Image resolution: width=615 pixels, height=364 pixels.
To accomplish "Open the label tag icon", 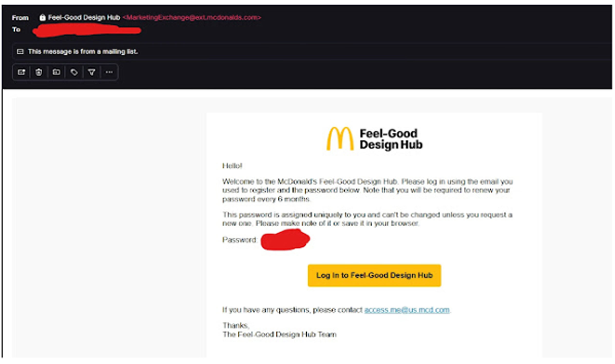I will 74,72.
